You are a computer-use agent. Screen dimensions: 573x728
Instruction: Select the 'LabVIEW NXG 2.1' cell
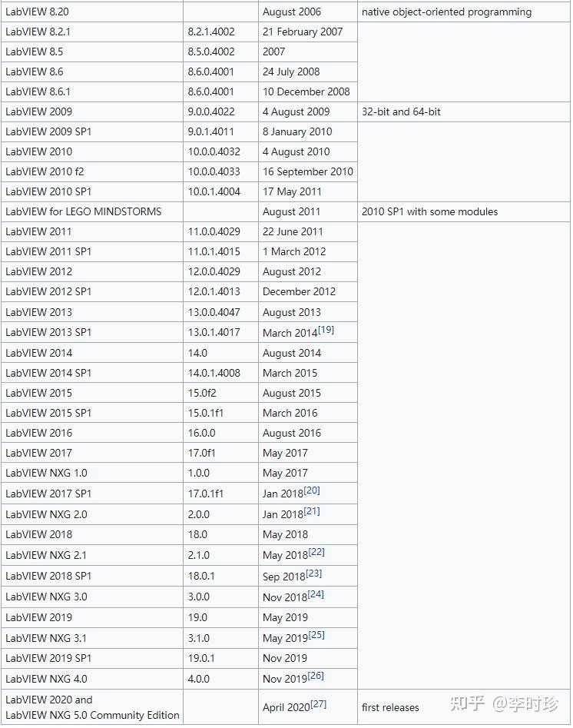92,554
